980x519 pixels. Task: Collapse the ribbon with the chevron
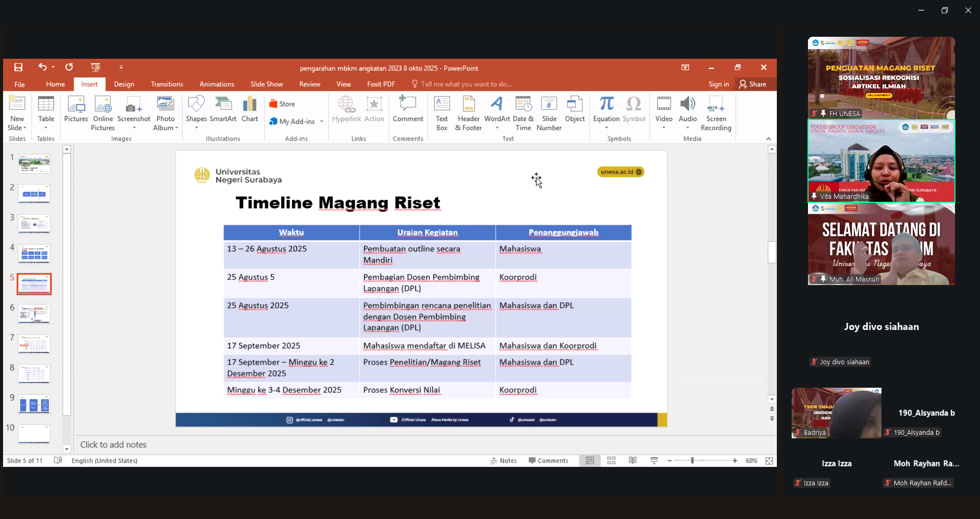point(769,139)
